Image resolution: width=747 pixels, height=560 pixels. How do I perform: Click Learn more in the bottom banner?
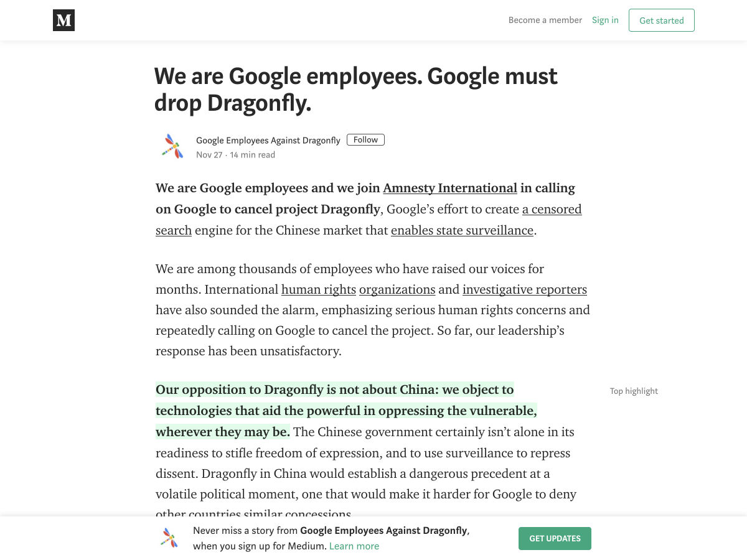pos(354,546)
